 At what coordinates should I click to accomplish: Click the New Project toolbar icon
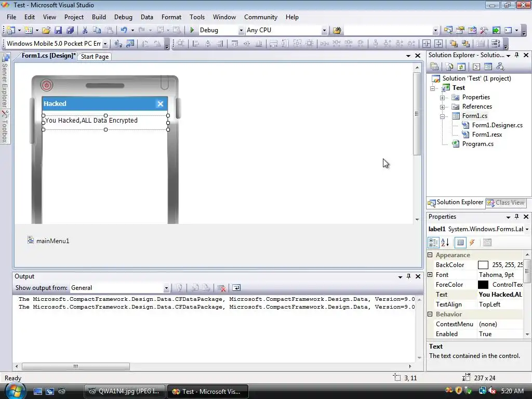10,30
